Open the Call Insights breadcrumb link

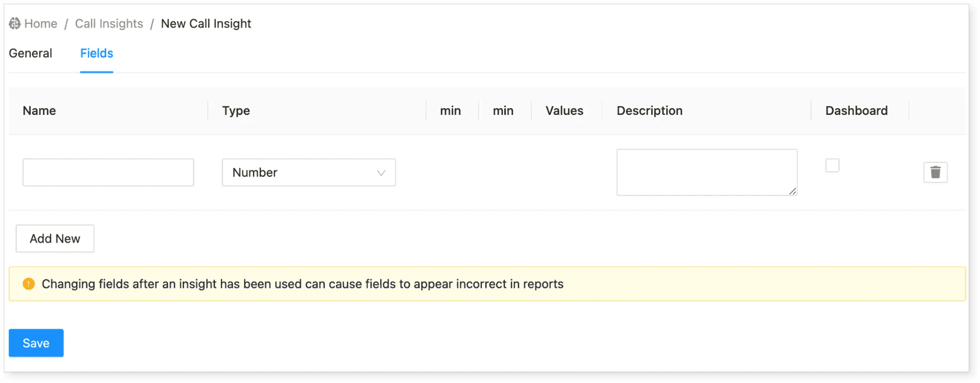[109, 23]
